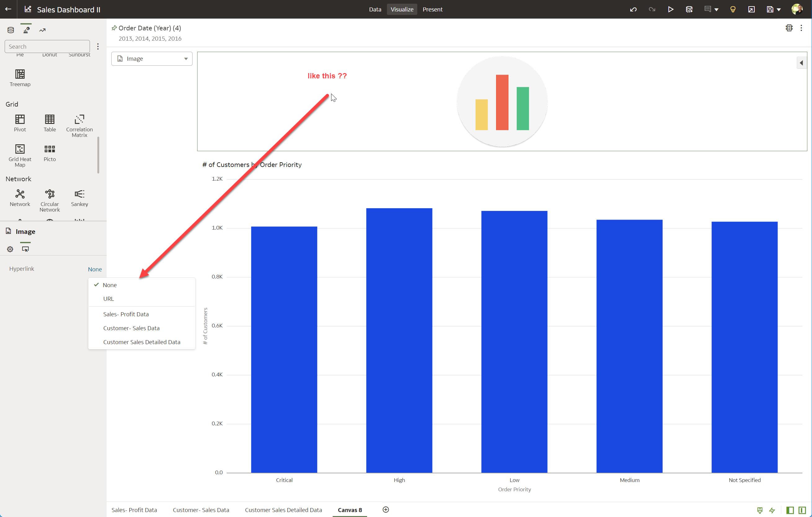This screenshot has height=517, width=812.
Task: Open the Data panel icon
Action: pos(11,30)
